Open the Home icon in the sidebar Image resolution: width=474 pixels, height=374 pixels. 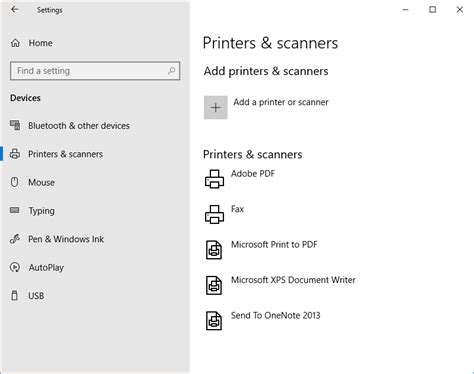pos(15,43)
